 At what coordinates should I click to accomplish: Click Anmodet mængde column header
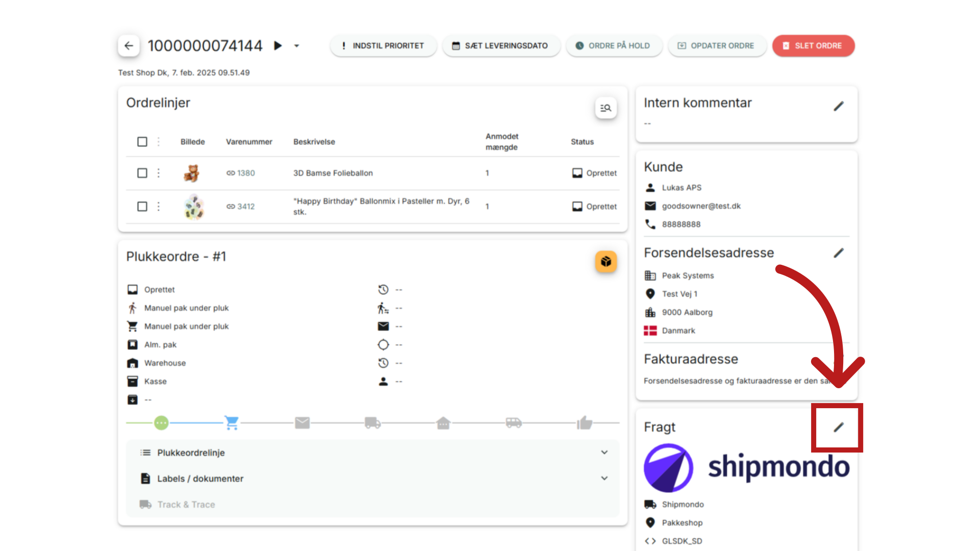click(502, 142)
